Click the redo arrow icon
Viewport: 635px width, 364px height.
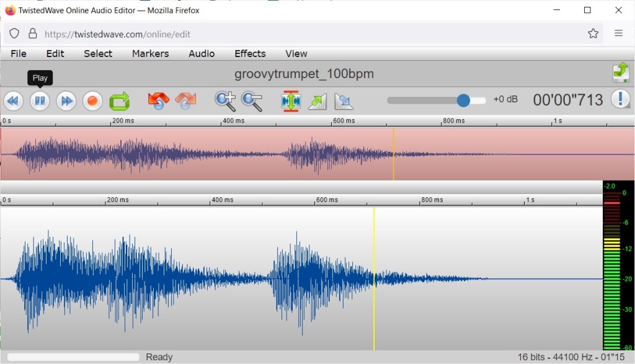185,100
